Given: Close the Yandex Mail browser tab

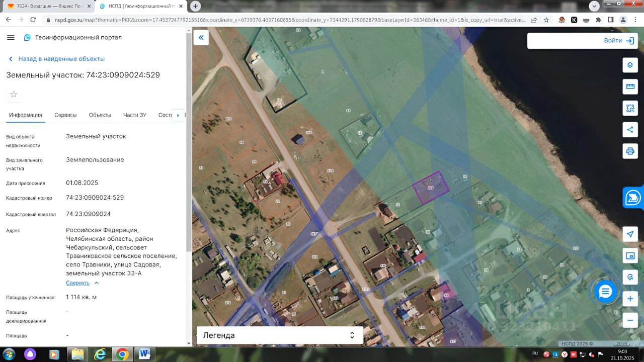Looking at the screenshot, I should (x=88, y=6).
